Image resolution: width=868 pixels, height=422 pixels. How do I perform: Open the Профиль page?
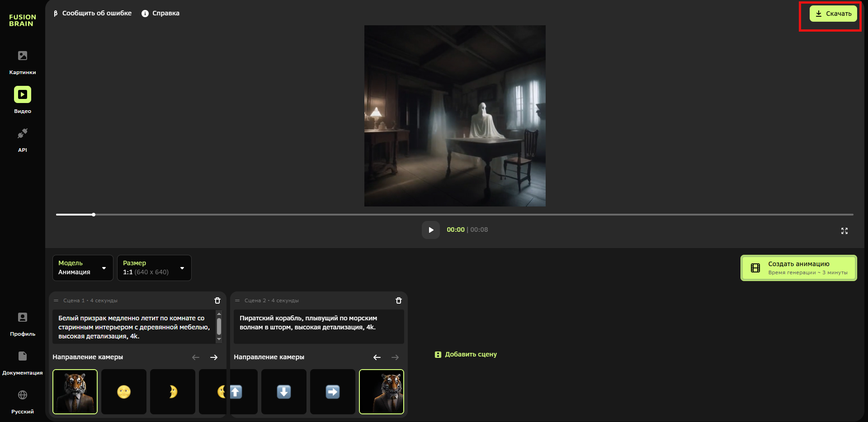(23, 324)
